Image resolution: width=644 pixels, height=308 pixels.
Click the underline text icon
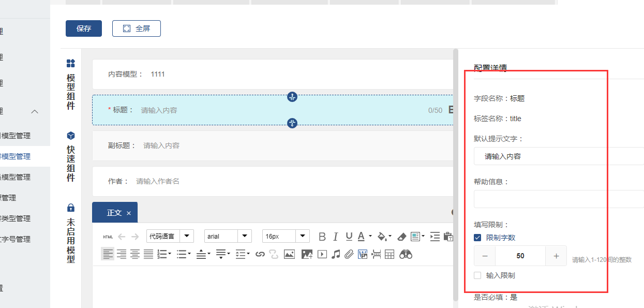(x=349, y=237)
